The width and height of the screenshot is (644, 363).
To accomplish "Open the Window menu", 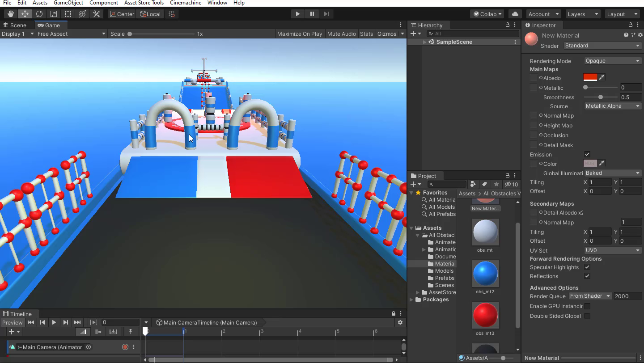I will tap(217, 3).
